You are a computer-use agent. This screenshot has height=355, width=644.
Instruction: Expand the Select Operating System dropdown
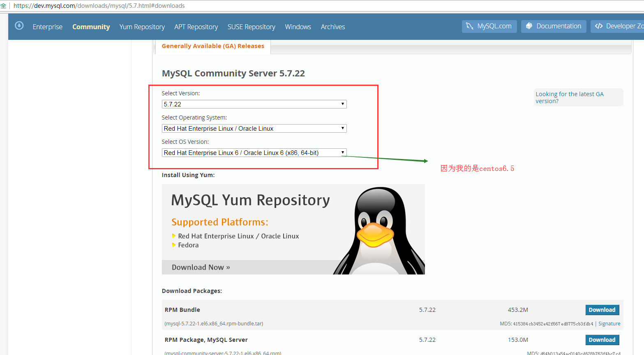(254, 129)
